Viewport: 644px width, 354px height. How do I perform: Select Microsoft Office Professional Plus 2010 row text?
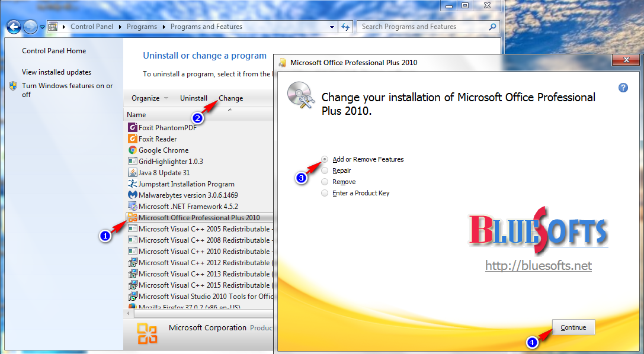tap(199, 218)
